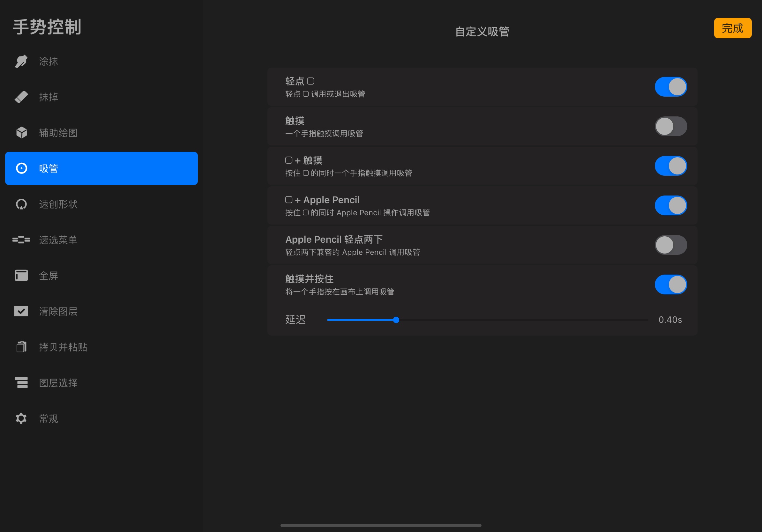Switch to the 清除图层 section
This screenshot has width=762, height=532.
pos(101,311)
